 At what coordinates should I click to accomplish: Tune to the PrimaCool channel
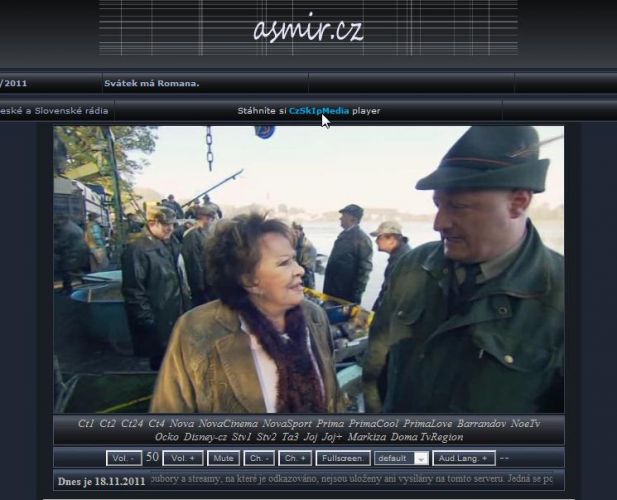coord(373,424)
